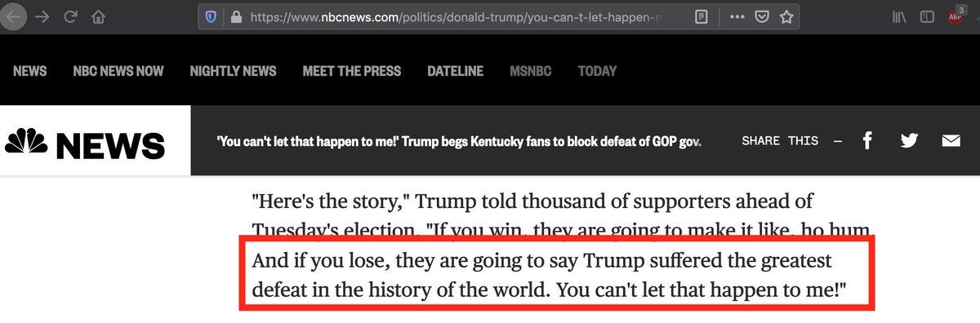Open NBC NEWS NOW nav item
Screen dimensions: 980x323
(118, 71)
